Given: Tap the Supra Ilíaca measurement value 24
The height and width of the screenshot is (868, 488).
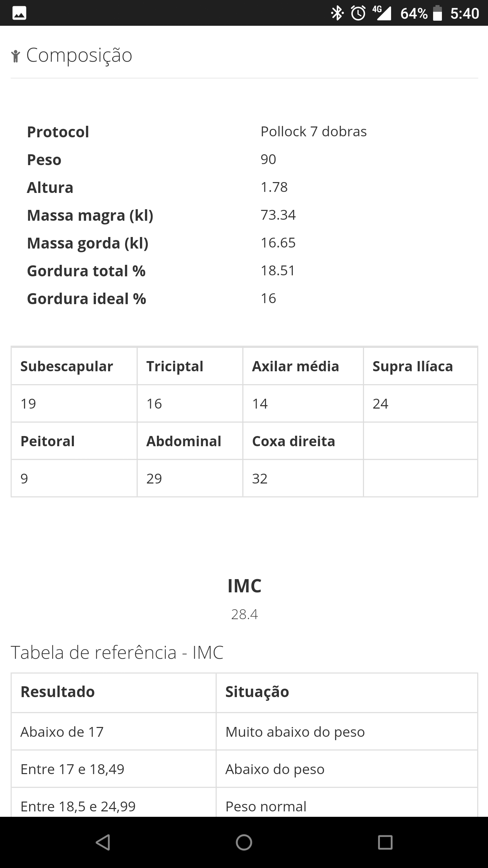Looking at the screenshot, I should tap(380, 404).
